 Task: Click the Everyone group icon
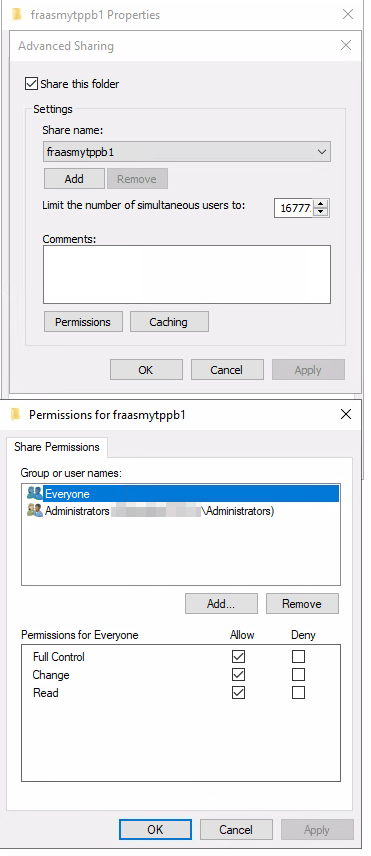34,494
